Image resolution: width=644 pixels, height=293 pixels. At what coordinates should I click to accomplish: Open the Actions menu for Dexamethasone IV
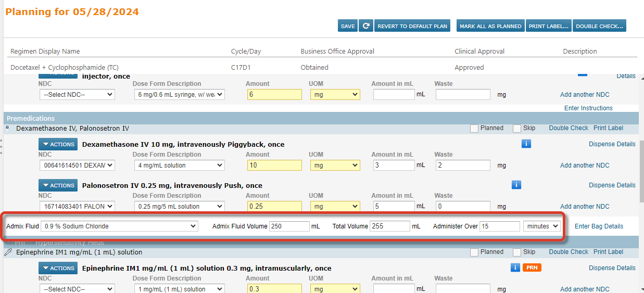click(58, 144)
